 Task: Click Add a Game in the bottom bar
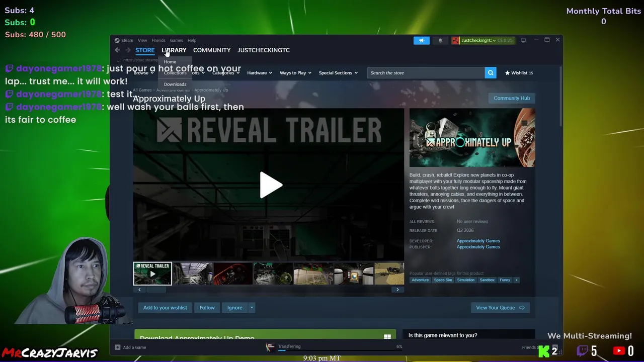pyautogui.click(x=134, y=347)
